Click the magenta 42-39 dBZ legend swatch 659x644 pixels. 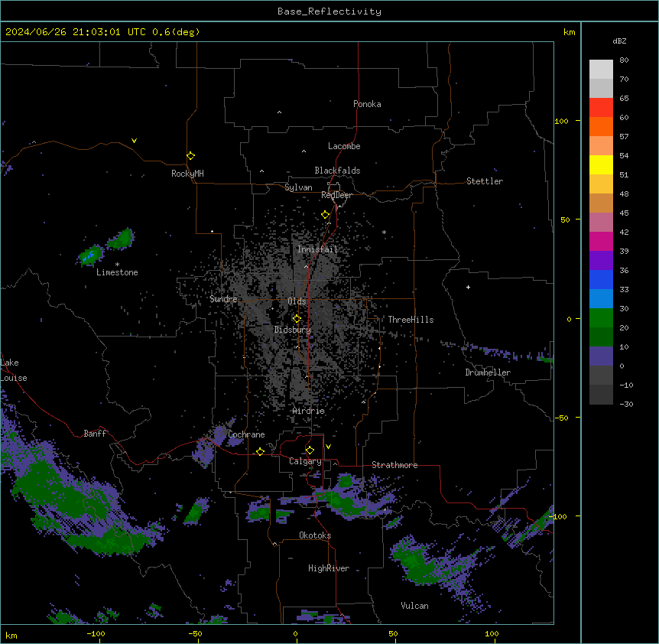[x=601, y=241]
